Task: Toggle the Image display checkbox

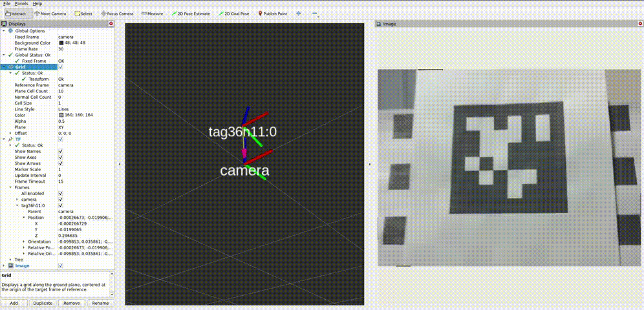Action: [61, 265]
